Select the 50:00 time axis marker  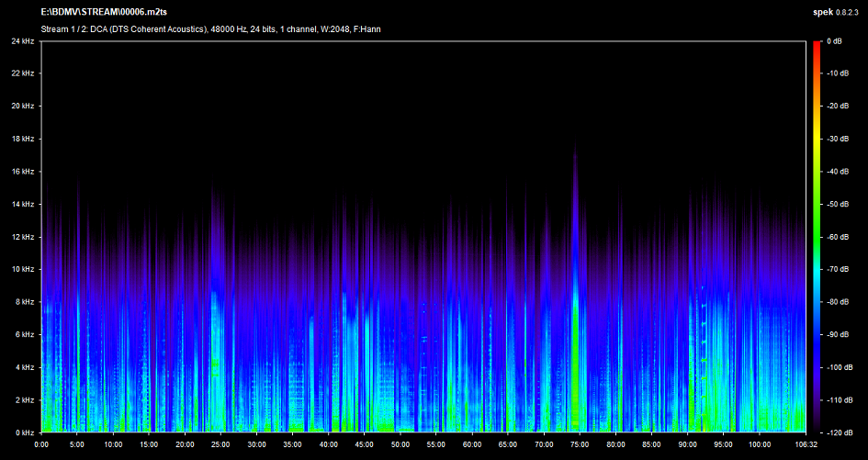(x=400, y=443)
